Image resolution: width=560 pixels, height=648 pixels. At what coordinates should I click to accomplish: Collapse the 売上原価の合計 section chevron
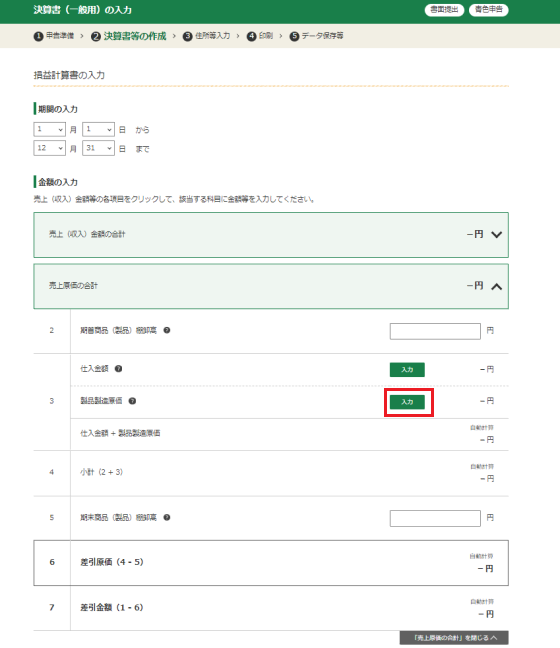tap(496, 286)
